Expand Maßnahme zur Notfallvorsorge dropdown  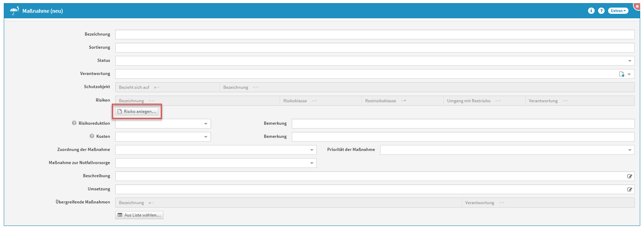pos(311,163)
